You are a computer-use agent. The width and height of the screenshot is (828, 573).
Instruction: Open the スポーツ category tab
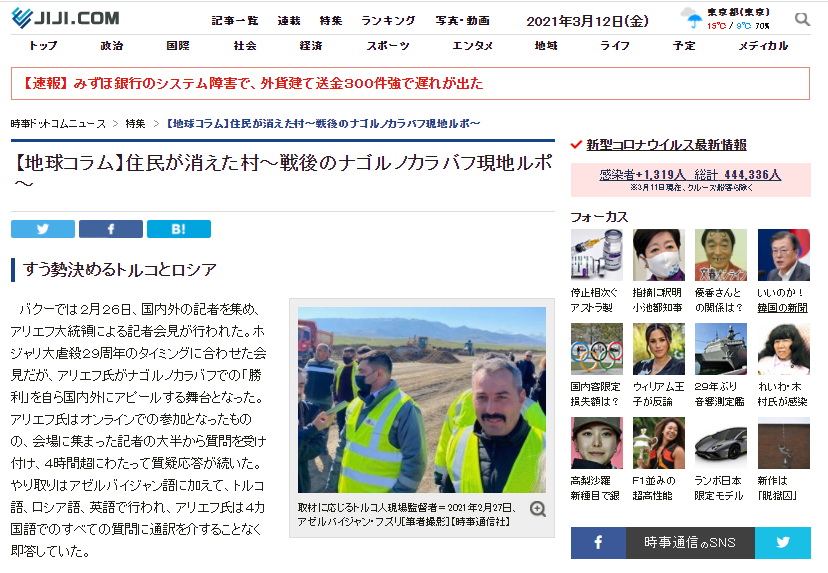tap(388, 46)
